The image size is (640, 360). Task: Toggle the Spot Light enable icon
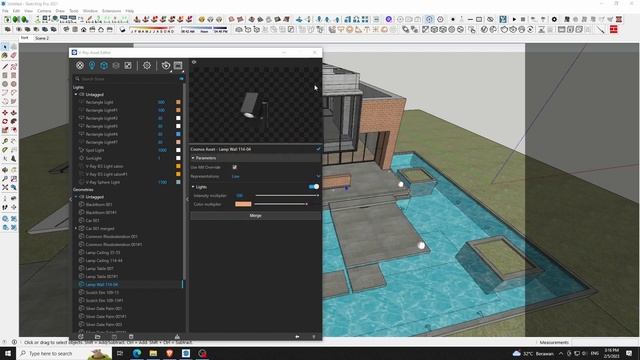click(x=81, y=150)
